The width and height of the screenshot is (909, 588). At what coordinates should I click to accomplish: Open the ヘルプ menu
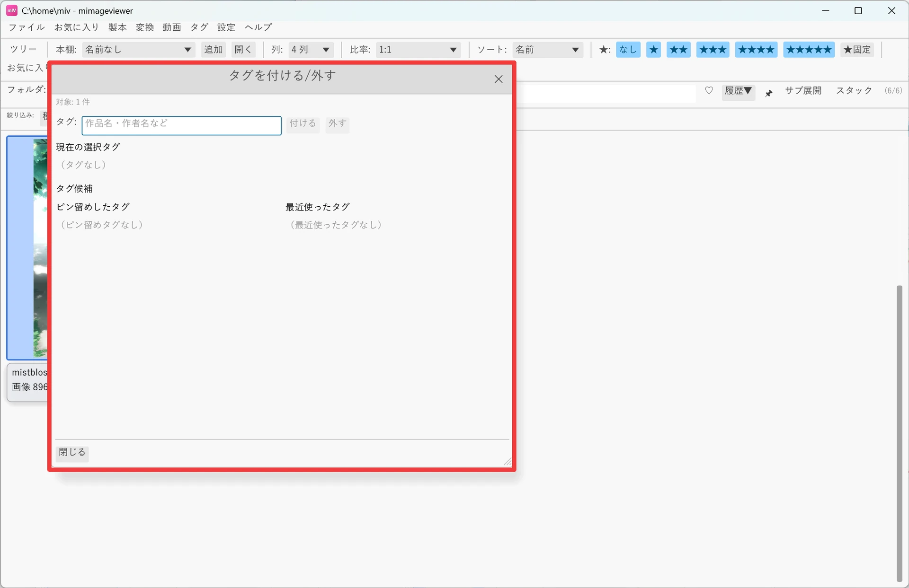click(258, 27)
